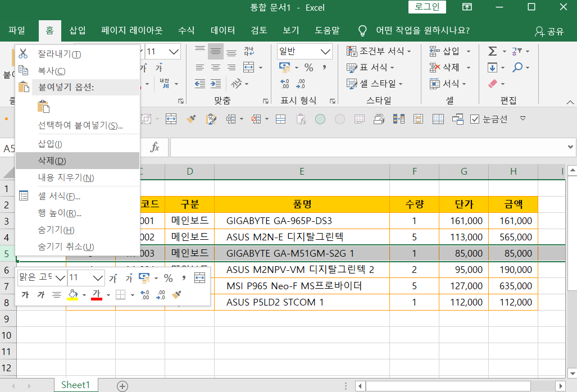Click ribbon wrap text icon
Viewport: 577px width, 392px height.
point(249,51)
